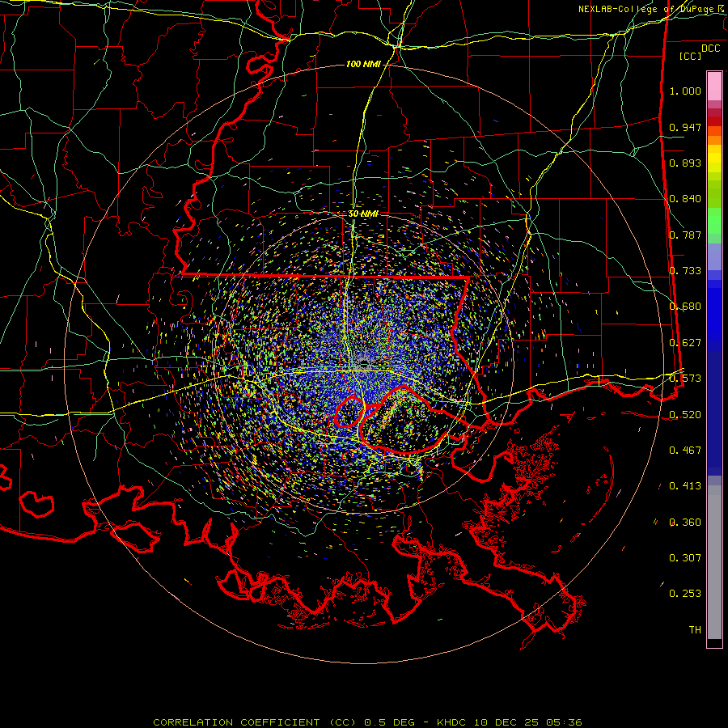The width and height of the screenshot is (728, 728).
Task: Pick the pink segment of the color bar
Action: 714,87
